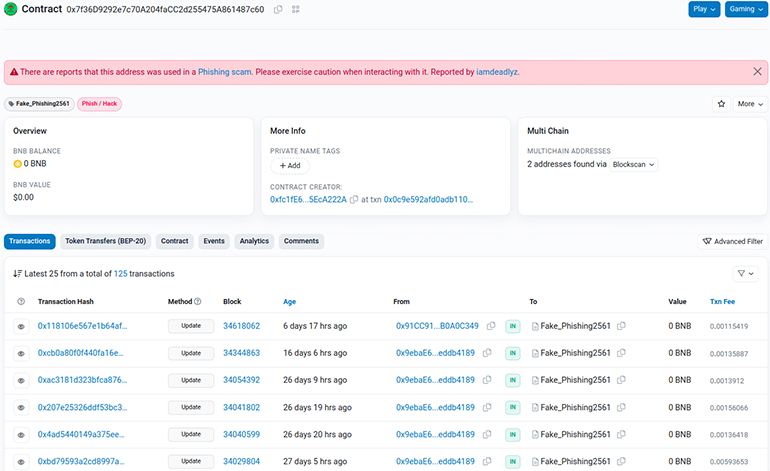Dismiss the phishing scam warning banner
770x471 pixels.
click(x=757, y=72)
